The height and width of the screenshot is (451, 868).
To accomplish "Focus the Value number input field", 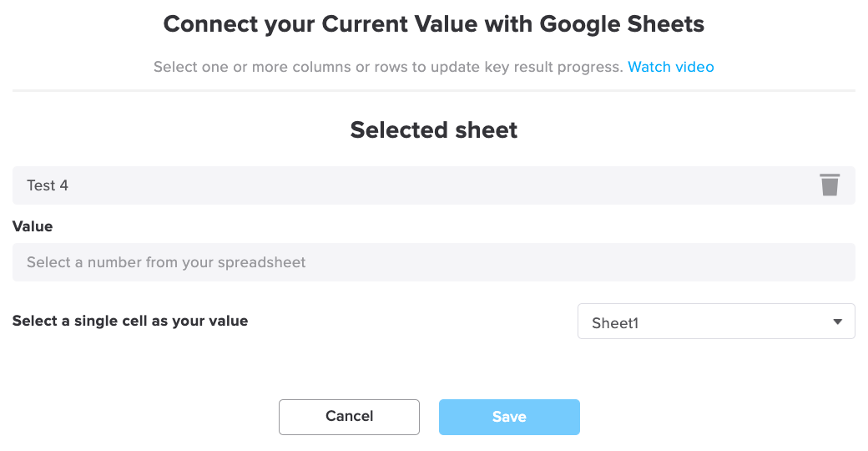I will pyautogui.click(x=433, y=262).
